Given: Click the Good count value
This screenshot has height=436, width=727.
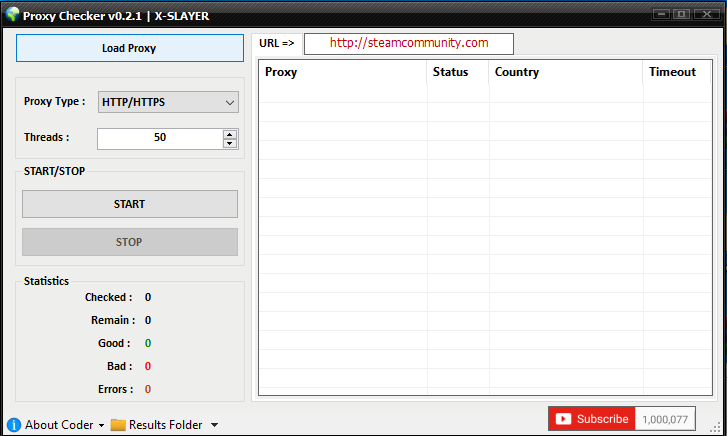Looking at the screenshot, I should pos(148,343).
